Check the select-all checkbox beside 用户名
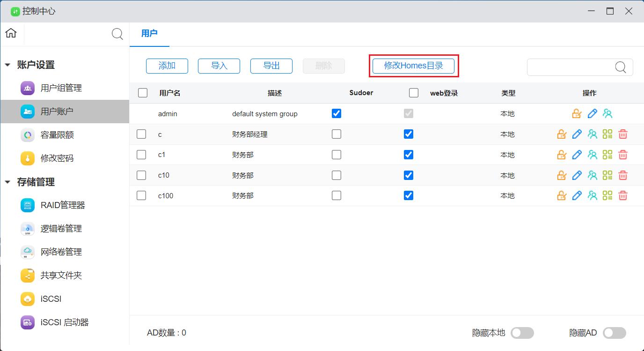The height and width of the screenshot is (351, 644). click(x=143, y=93)
